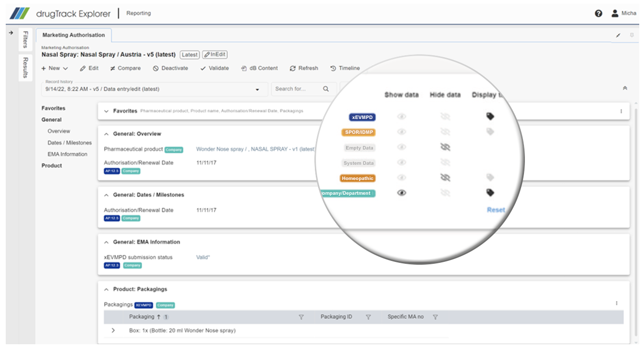This screenshot has width=644, height=349.
Task: Select the Marketing Authorisation tab
Action: (x=74, y=35)
